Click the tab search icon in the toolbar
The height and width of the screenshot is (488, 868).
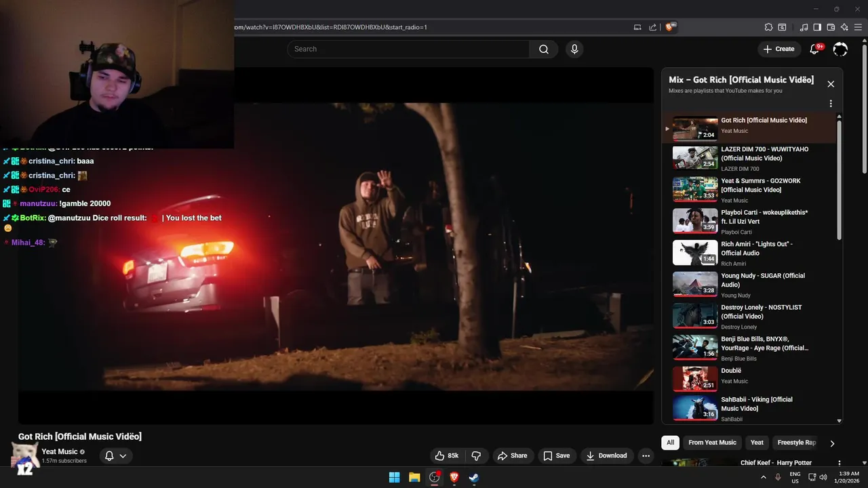782,27
